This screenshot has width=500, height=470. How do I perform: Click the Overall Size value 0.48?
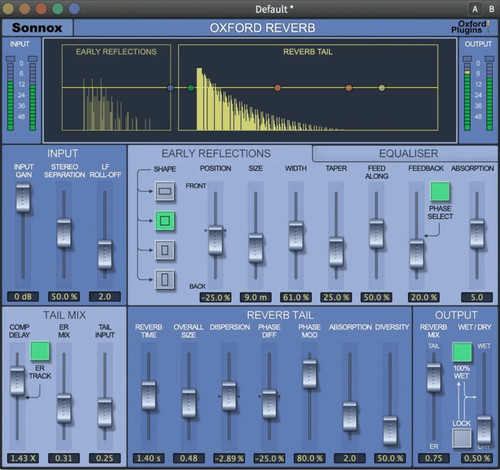coord(189,458)
